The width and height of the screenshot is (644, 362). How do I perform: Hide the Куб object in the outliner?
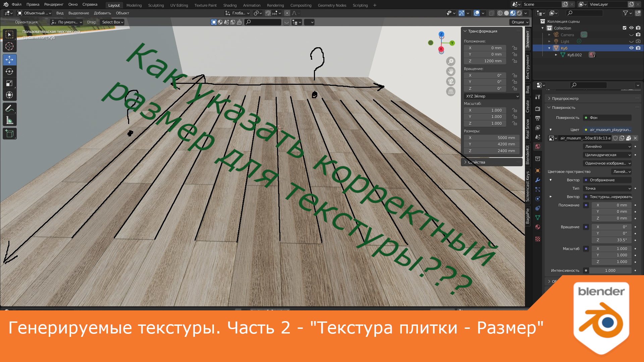(x=631, y=48)
